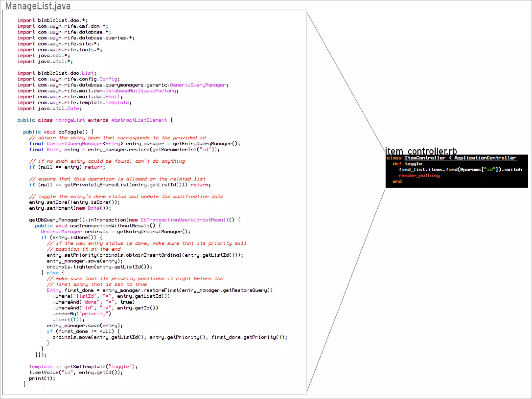Image resolution: width=532 pixels, height=399 pixels.
Task: Click the 'class ItemController < ApplicationController' line
Action: click(451, 158)
